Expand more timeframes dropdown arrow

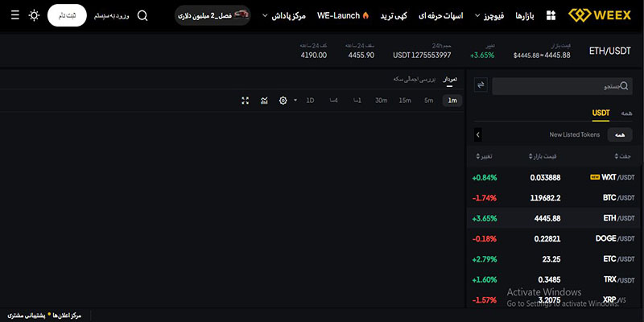coord(295,101)
